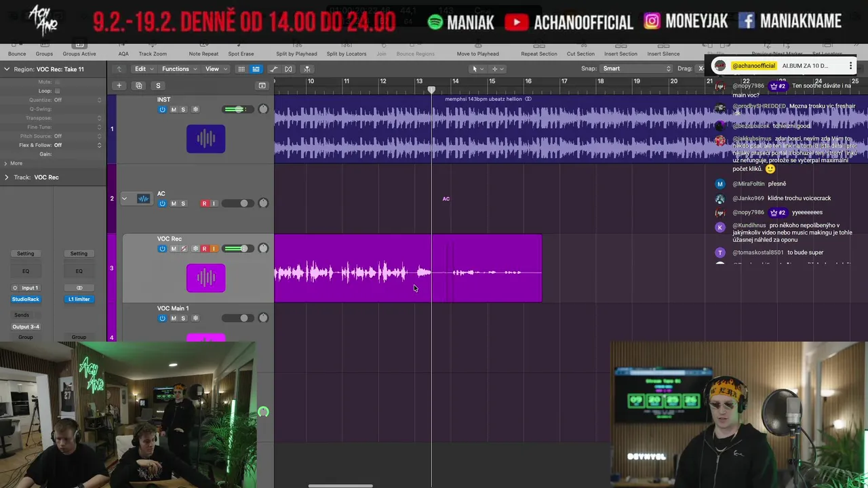Toggle input monitoring on the AC track
Image resolution: width=868 pixels, height=488 pixels.
[x=214, y=203]
